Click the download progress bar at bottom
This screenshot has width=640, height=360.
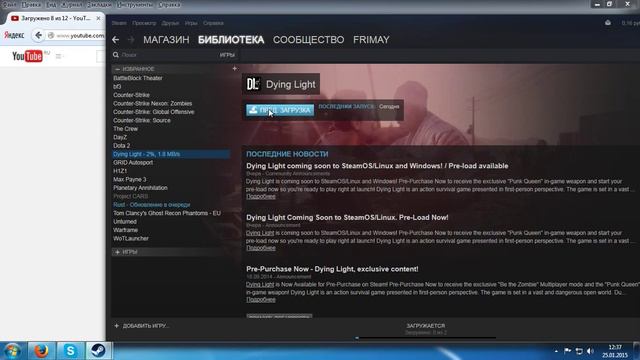pos(426,338)
